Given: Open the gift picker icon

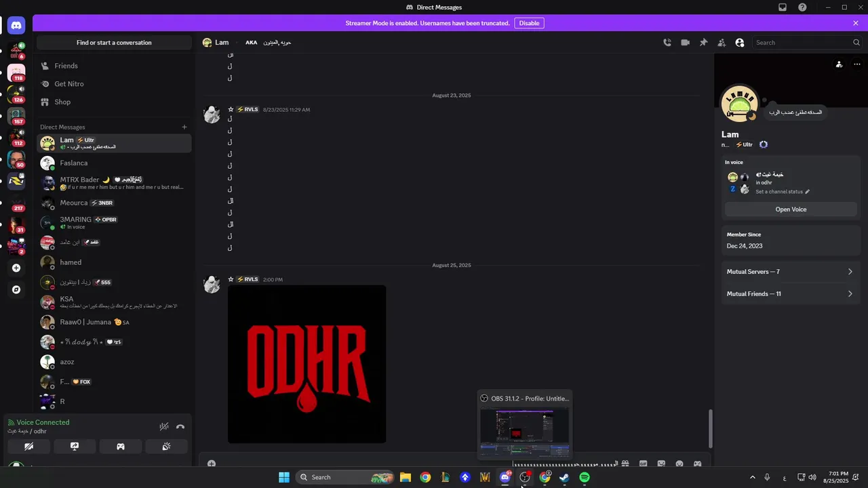Looking at the screenshot, I should pos(625,464).
